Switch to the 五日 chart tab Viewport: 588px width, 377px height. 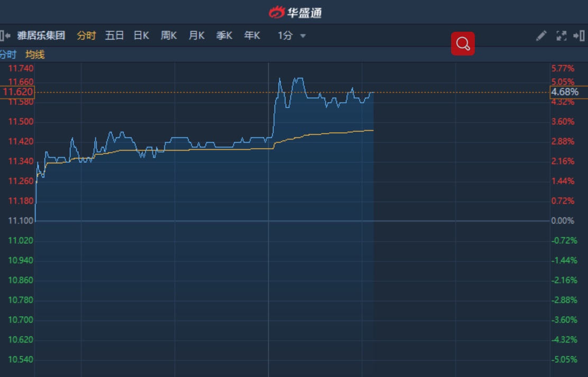114,35
